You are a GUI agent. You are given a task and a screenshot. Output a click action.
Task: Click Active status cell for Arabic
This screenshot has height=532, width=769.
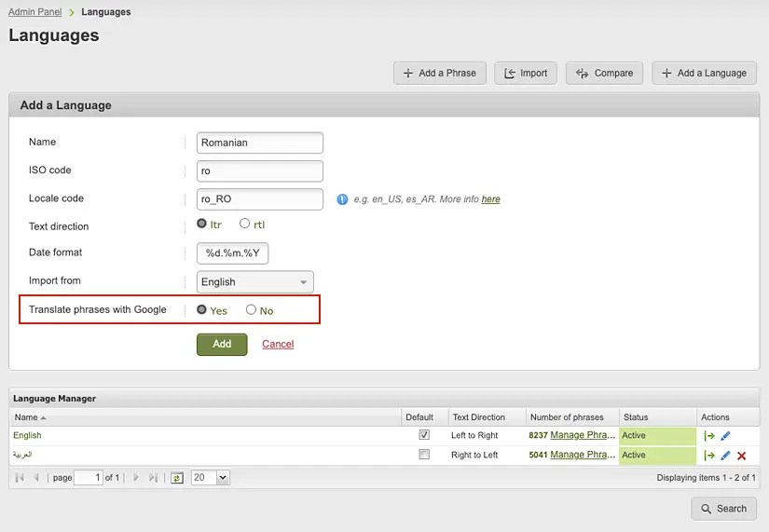click(x=658, y=455)
